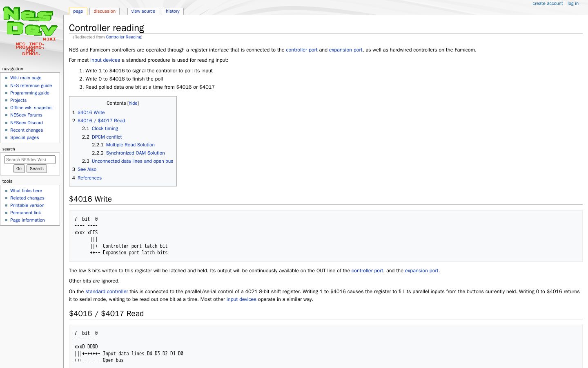The image size is (588, 368).
Task: Click the NesDev Wiki logo
Action: tap(30, 31)
